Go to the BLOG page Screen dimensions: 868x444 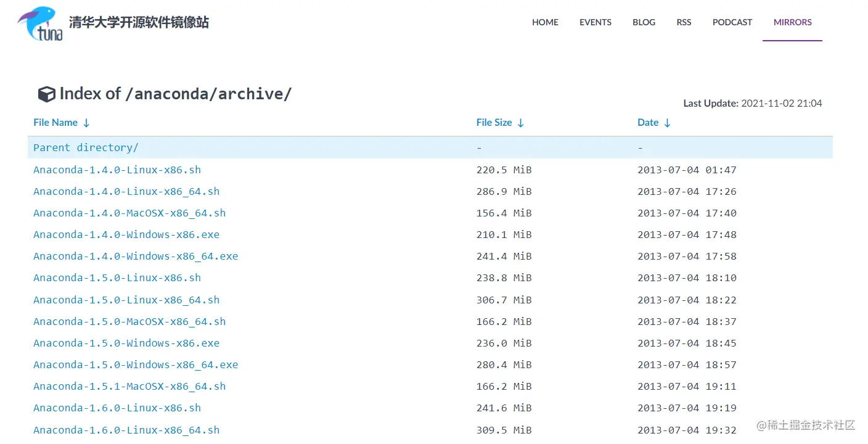click(644, 22)
